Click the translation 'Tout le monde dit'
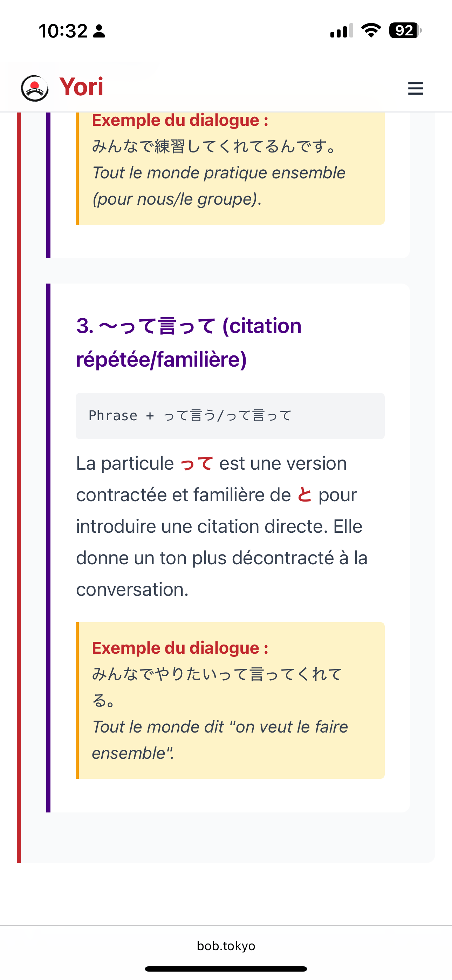 [x=220, y=727]
